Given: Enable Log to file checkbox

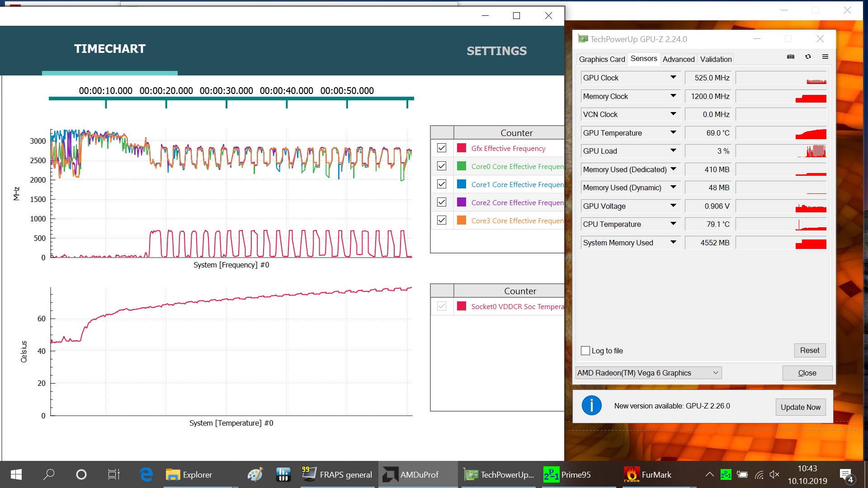Looking at the screenshot, I should tap(585, 351).
